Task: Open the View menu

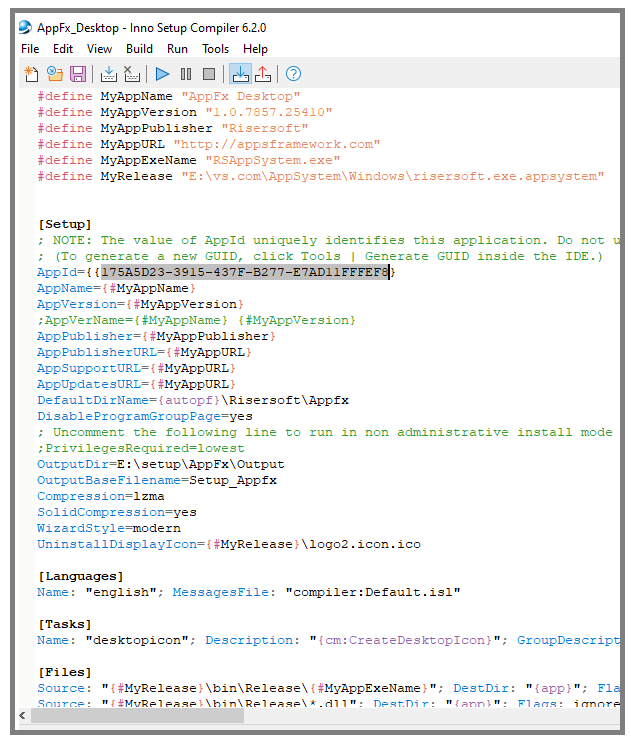Action: click(99, 49)
